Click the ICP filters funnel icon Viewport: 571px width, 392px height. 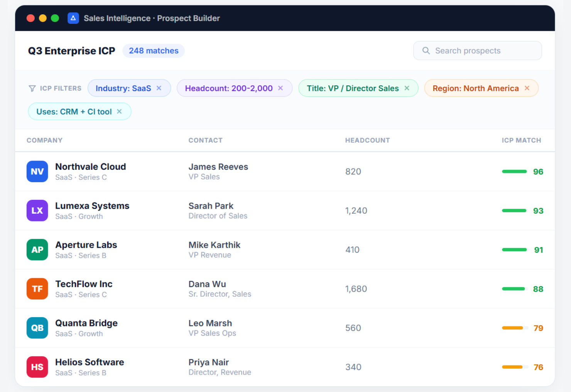coord(32,88)
